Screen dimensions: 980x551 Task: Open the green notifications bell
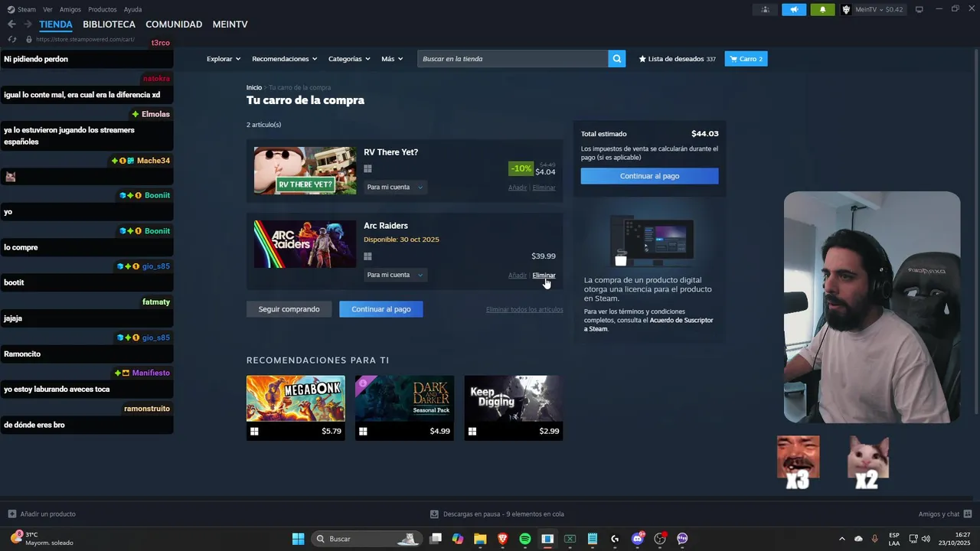pyautogui.click(x=822, y=9)
